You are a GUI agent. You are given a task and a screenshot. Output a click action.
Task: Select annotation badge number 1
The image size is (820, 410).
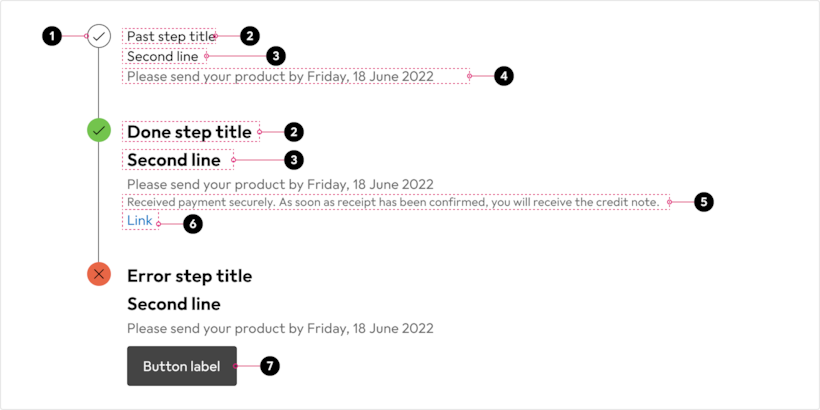coord(51,36)
